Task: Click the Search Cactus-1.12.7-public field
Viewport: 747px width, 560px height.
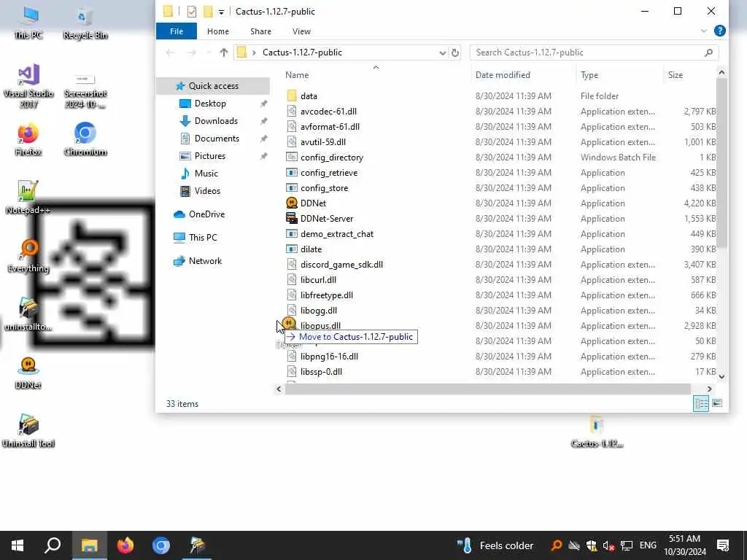Action: pyautogui.click(x=594, y=52)
